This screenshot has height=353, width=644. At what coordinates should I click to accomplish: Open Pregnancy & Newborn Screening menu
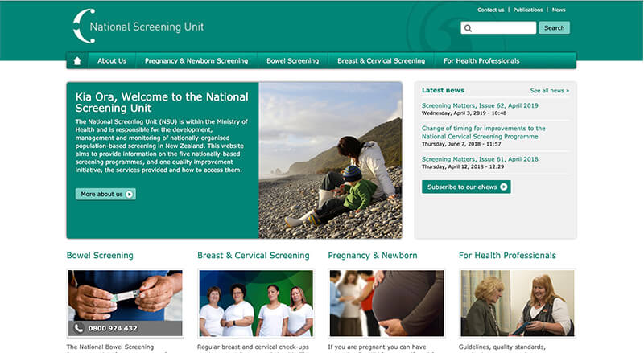(196, 61)
